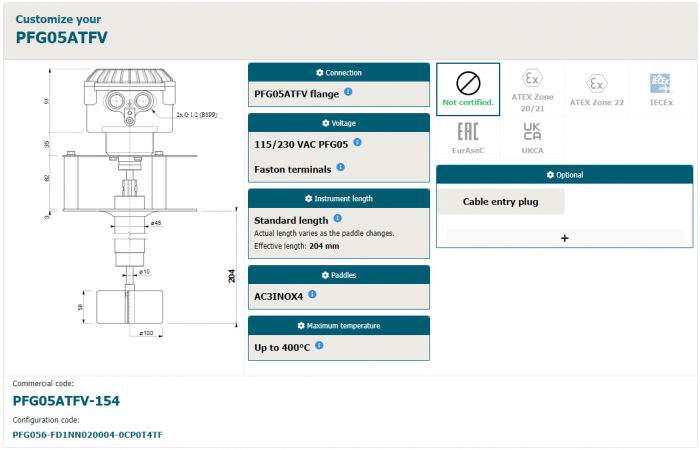
Task: Select the EurAseC certification icon
Action: 468,137
